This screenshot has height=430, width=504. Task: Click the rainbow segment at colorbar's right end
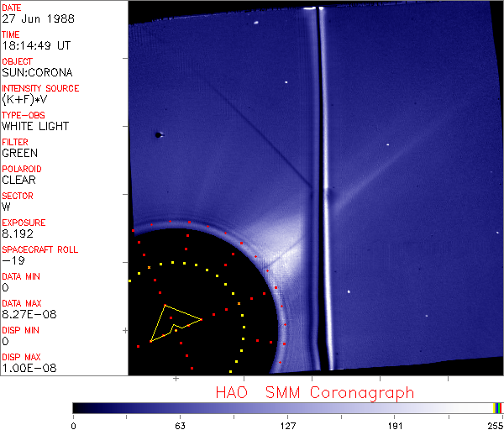click(x=497, y=407)
